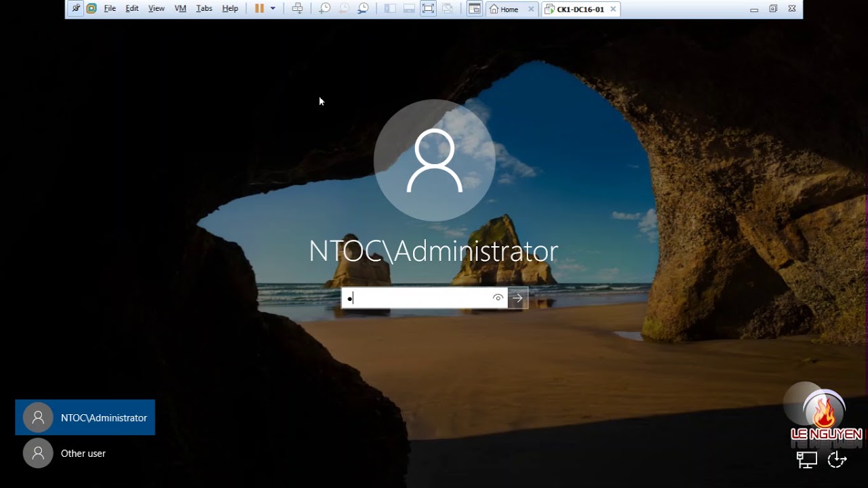The image size is (868, 488).
Task: Submit the password with arrow button
Action: 517,298
